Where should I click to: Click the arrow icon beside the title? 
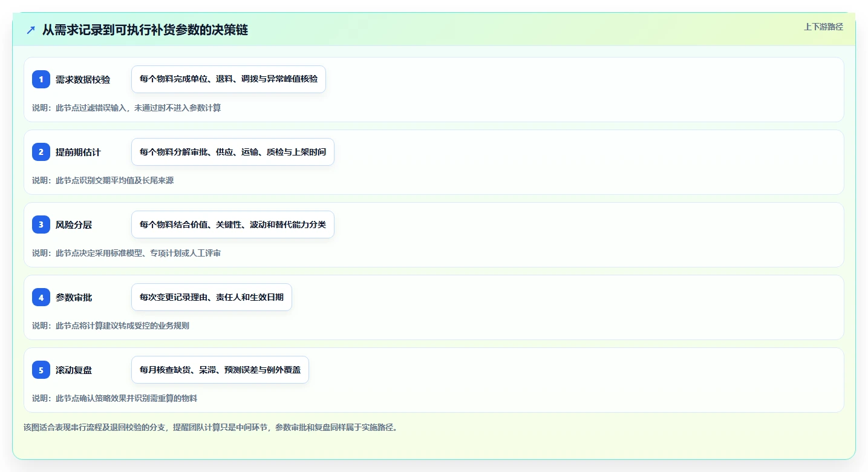tap(31, 30)
